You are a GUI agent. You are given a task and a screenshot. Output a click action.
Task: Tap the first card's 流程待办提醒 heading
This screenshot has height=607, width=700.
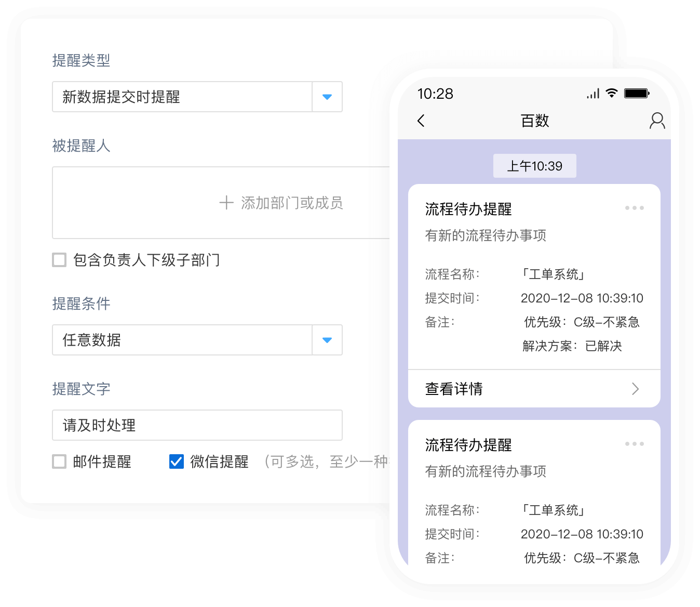468,209
